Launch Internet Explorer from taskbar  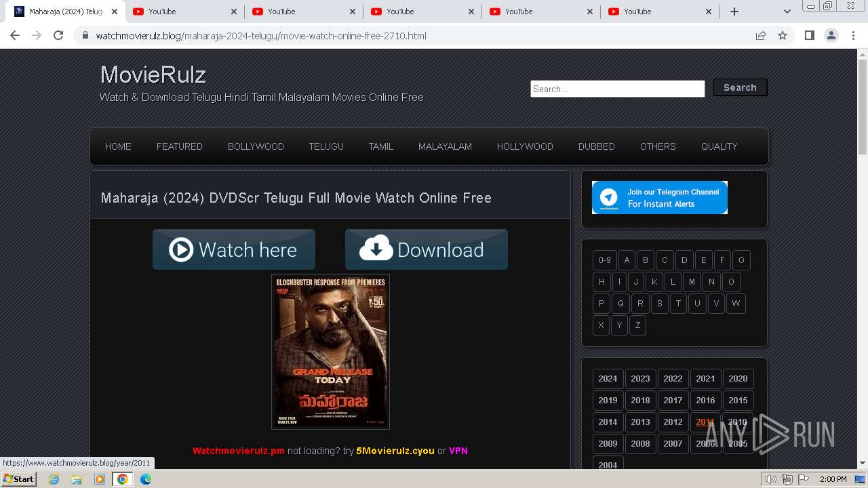click(x=54, y=479)
